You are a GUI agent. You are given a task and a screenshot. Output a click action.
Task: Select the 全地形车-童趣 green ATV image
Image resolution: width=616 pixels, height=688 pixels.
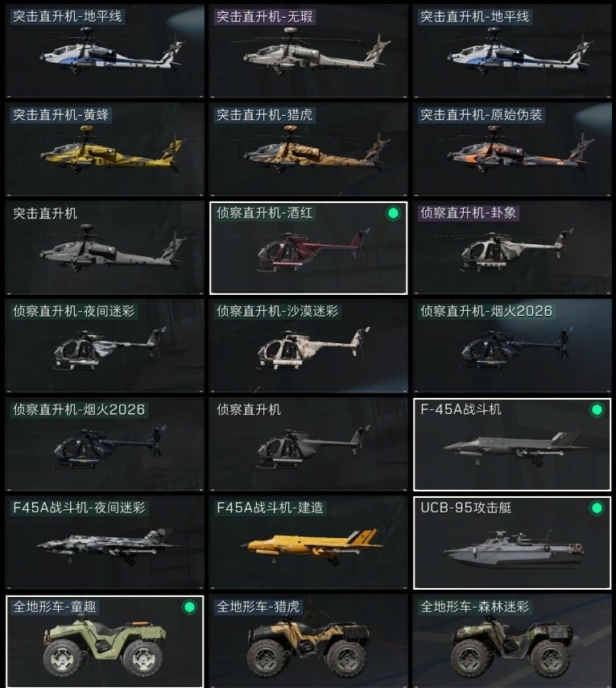point(105,645)
